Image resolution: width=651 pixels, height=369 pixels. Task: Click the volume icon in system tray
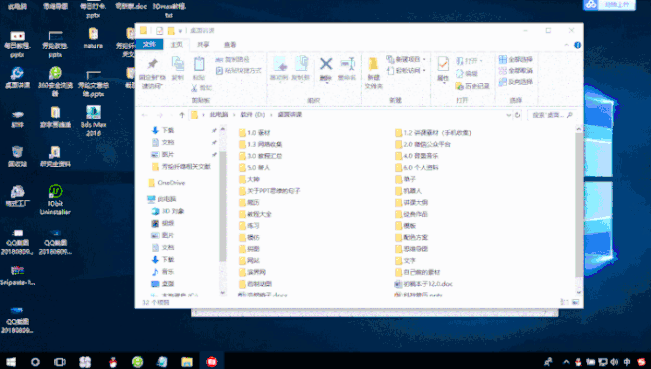tap(614, 362)
